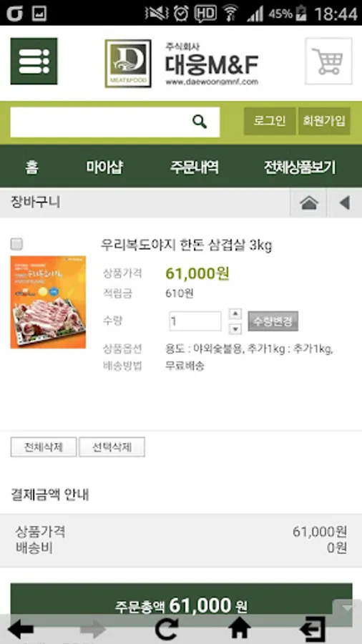
Task: Open the hamburger menu icon
Action: 34,62
